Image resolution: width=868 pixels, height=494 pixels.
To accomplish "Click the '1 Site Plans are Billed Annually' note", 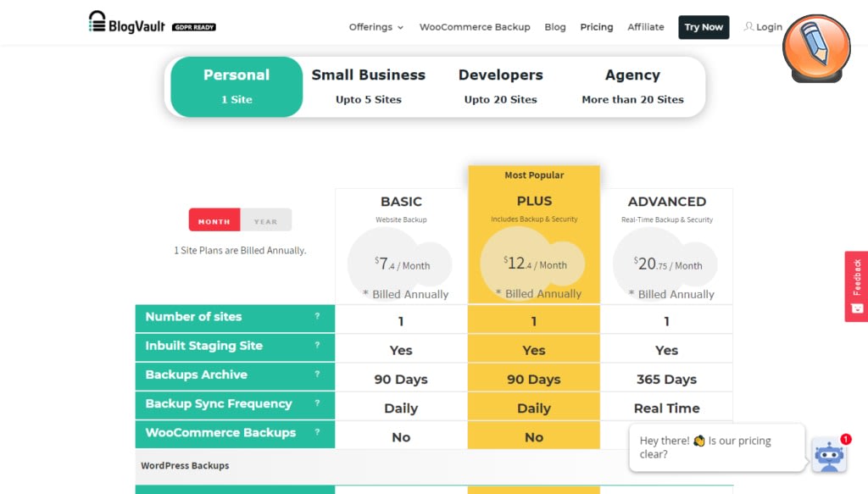I will click(x=240, y=251).
